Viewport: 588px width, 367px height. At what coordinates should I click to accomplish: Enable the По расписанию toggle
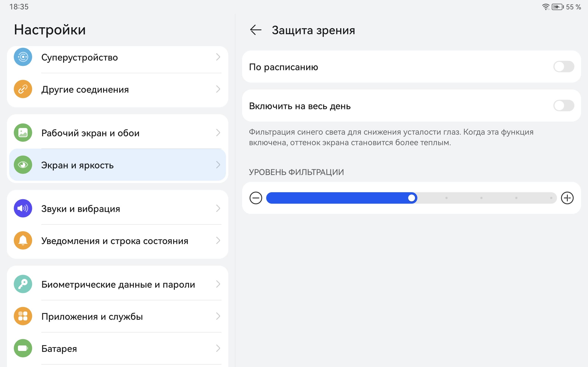[563, 67]
